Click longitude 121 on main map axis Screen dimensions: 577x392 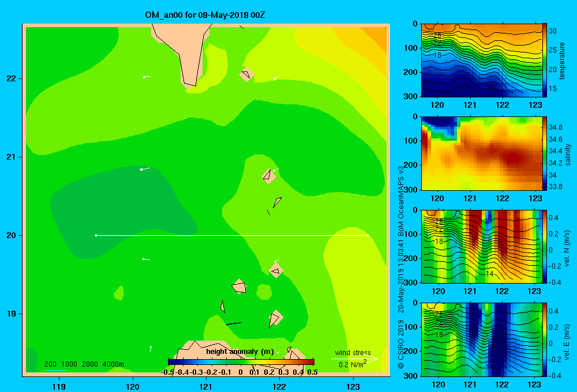pos(206,386)
